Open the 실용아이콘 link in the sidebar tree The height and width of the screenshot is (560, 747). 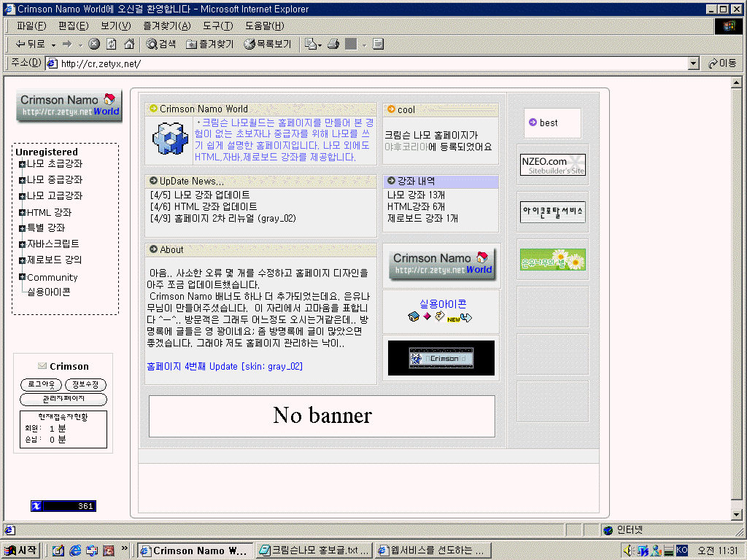click(x=49, y=292)
